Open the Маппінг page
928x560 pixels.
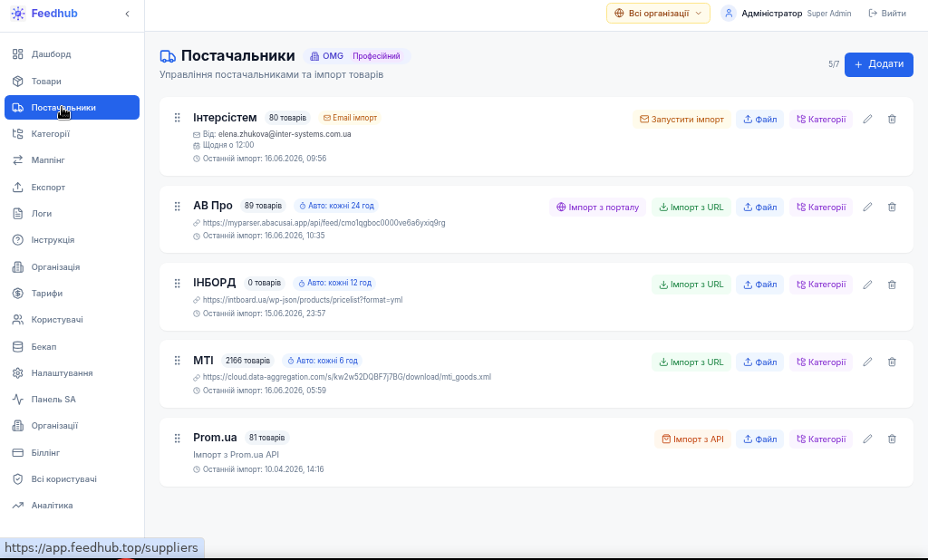click(x=72, y=159)
